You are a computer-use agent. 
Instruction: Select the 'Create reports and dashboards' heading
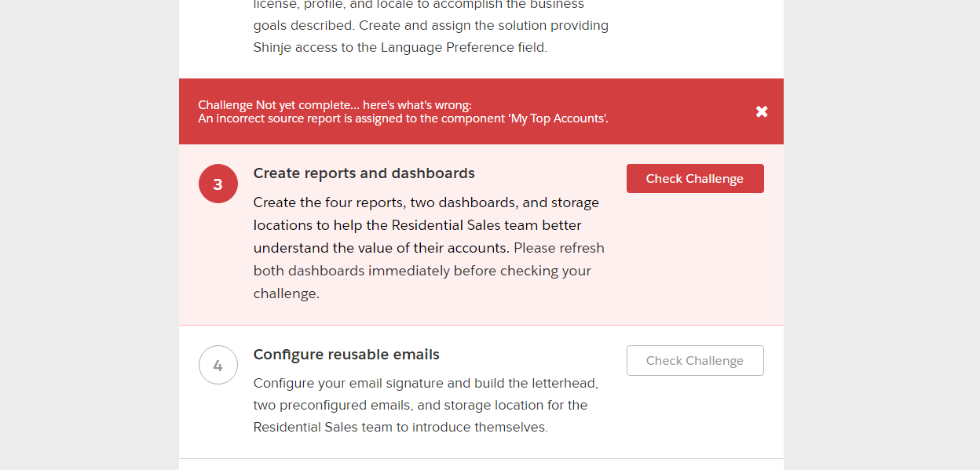click(364, 173)
